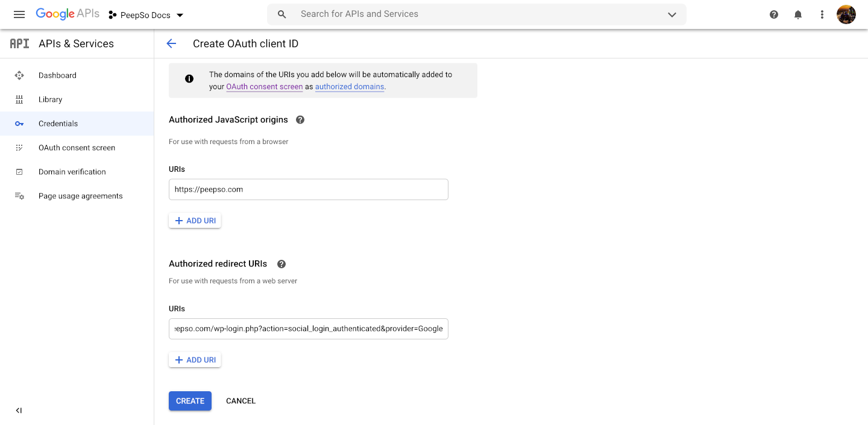Open the main navigation hamburger menu
868x425 pixels.
click(x=19, y=14)
